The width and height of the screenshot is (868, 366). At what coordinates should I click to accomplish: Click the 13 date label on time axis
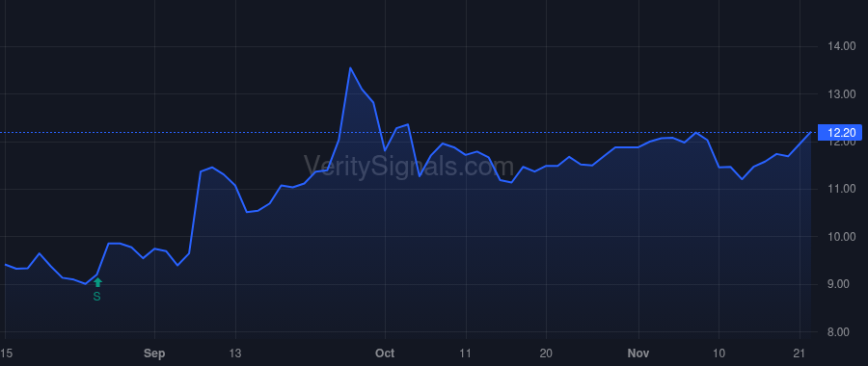(x=236, y=353)
